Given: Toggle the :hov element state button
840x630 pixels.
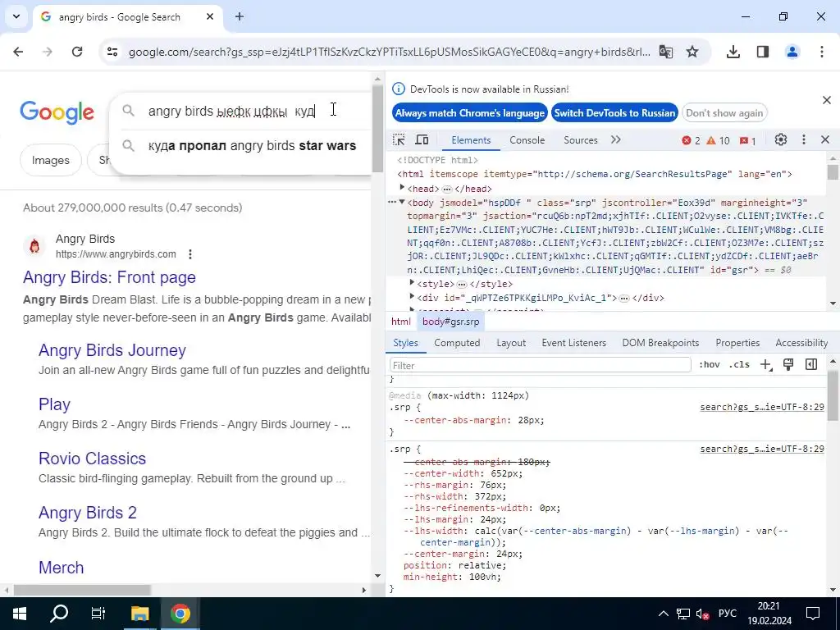Looking at the screenshot, I should click(x=710, y=365).
